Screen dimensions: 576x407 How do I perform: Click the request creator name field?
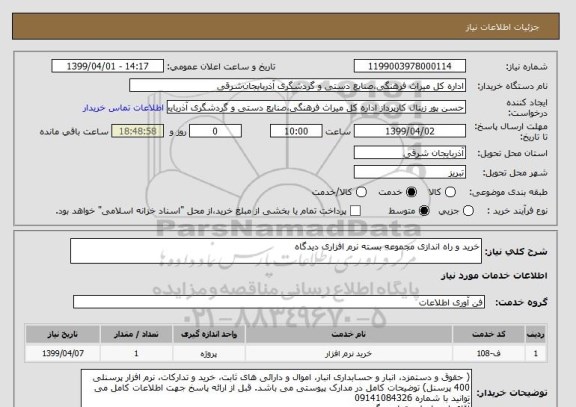pyautogui.click(x=316, y=108)
